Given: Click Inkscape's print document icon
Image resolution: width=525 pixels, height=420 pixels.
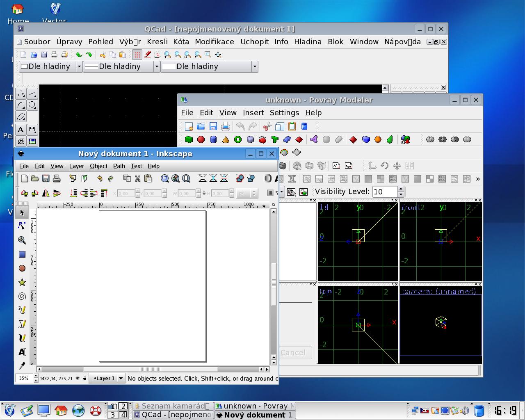Looking at the screenshot, I should (x=57, y=178).
